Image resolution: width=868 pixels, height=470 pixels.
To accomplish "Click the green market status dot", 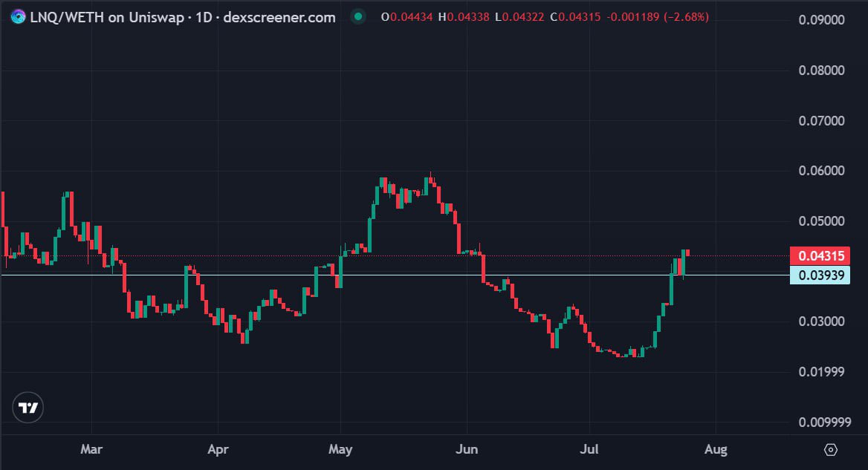I will (358, 16).
